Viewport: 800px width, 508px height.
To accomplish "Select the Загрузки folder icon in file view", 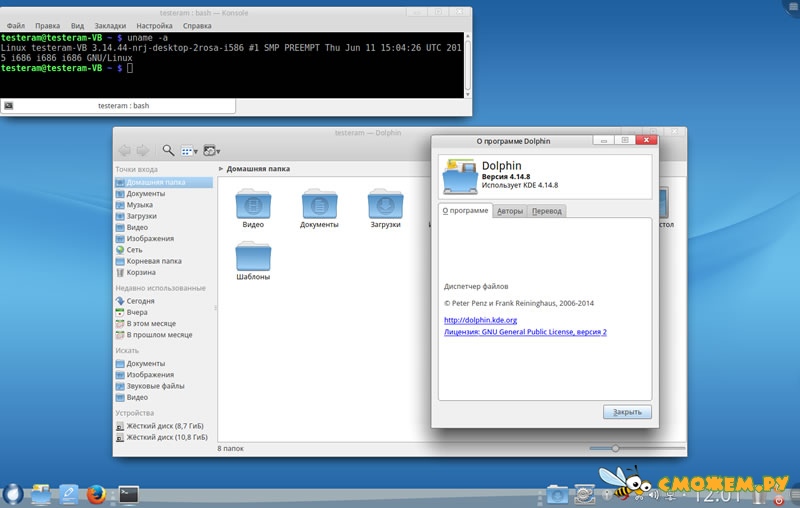I will [x=385, y=204].
